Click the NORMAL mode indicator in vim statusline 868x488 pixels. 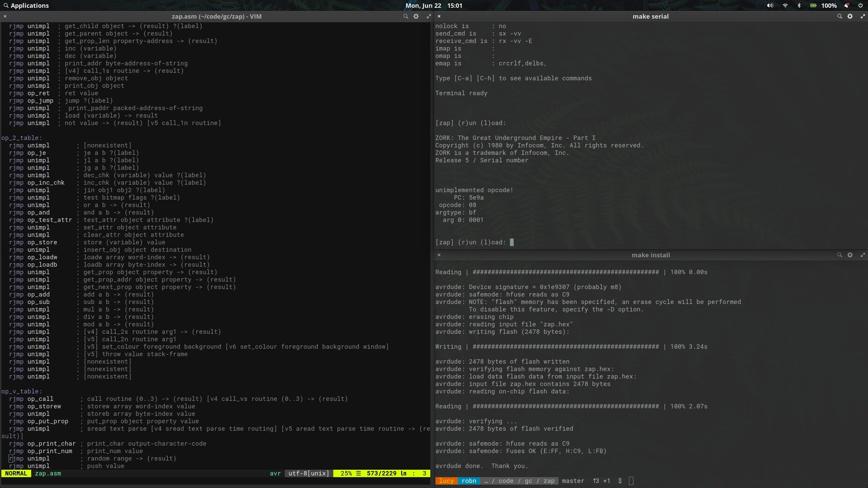coord(16,474)
